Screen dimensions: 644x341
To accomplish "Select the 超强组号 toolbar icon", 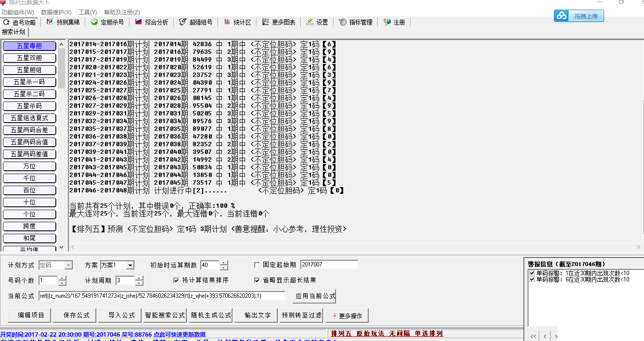I will pyautogui.click(x=195, y=22).
